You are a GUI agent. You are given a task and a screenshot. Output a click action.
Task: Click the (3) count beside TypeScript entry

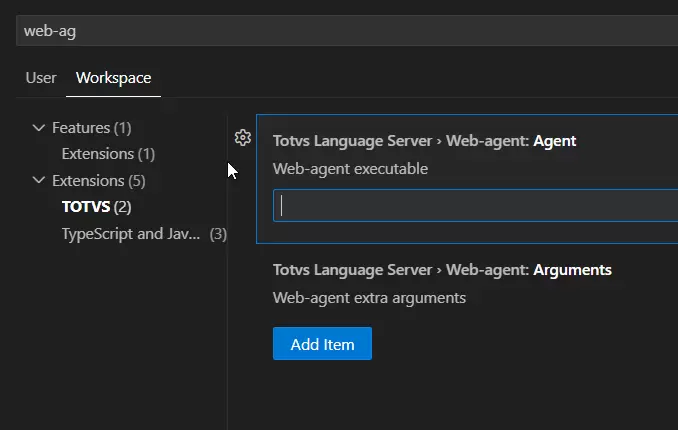[x=218, y=234]
